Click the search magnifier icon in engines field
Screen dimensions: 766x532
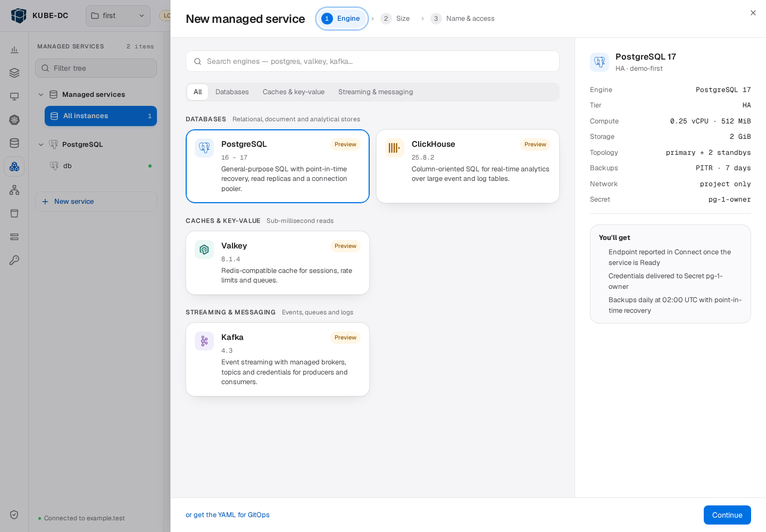tap(197, 62)
